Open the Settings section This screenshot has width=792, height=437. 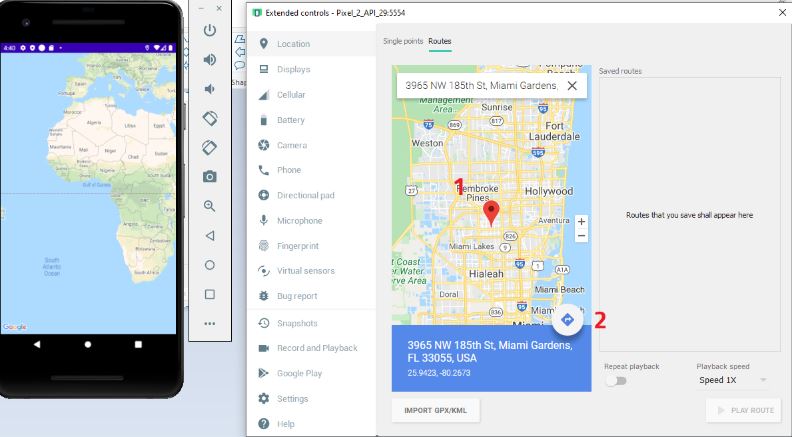311,399
